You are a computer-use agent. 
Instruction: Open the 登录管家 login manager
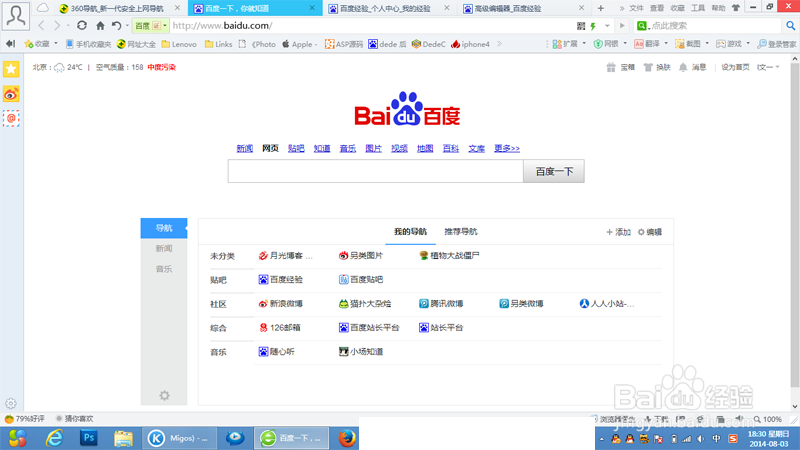777,44
